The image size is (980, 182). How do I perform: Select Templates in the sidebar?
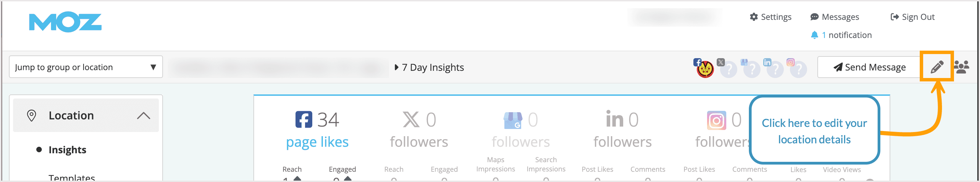[72, 178]
